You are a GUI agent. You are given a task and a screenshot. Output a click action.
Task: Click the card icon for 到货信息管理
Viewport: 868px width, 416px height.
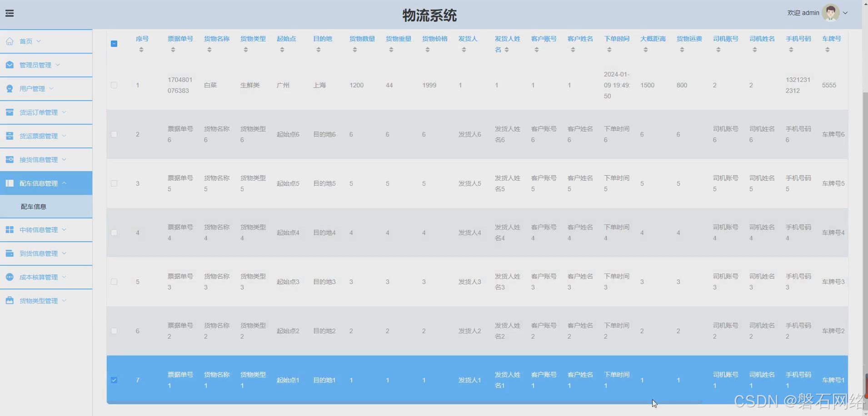point(10,253)
